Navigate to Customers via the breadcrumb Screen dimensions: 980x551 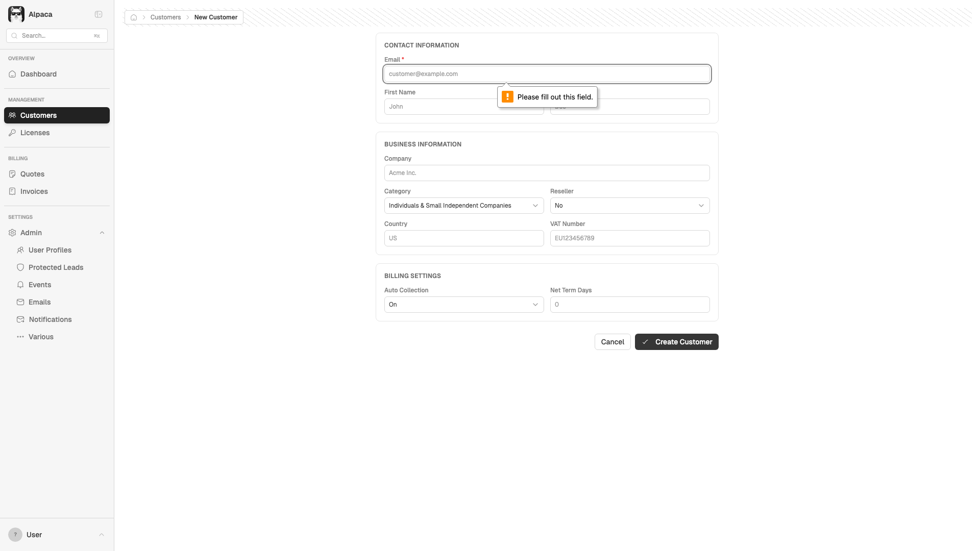165,17
